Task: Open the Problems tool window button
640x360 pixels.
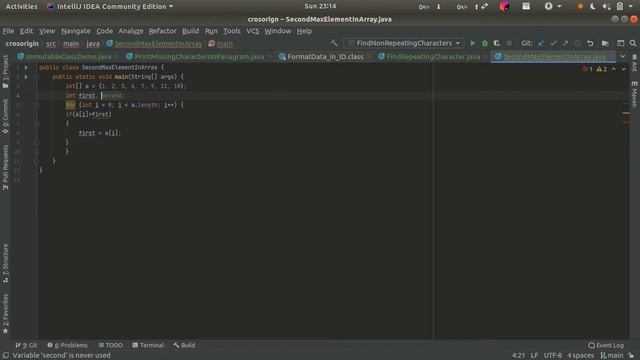Action: (x=67, y=345)
